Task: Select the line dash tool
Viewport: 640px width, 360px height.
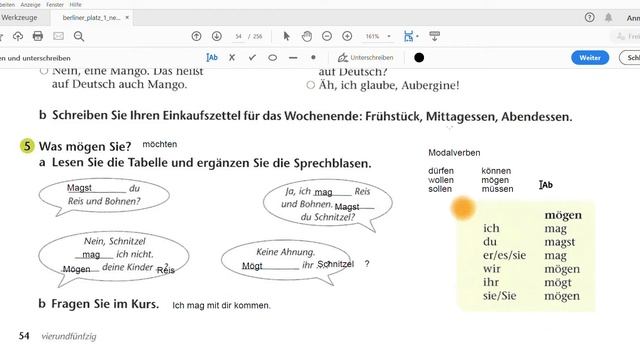Action: 293,58
